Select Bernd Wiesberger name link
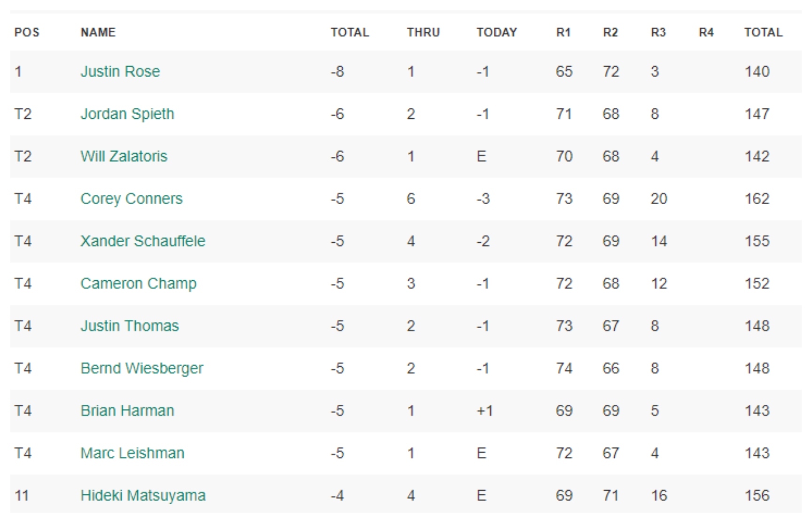This screenshot has height=523, width=812. (141, 368)
